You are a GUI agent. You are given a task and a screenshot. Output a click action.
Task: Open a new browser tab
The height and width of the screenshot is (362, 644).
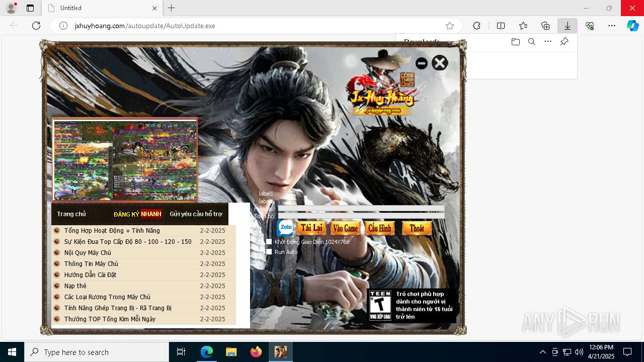172,8
